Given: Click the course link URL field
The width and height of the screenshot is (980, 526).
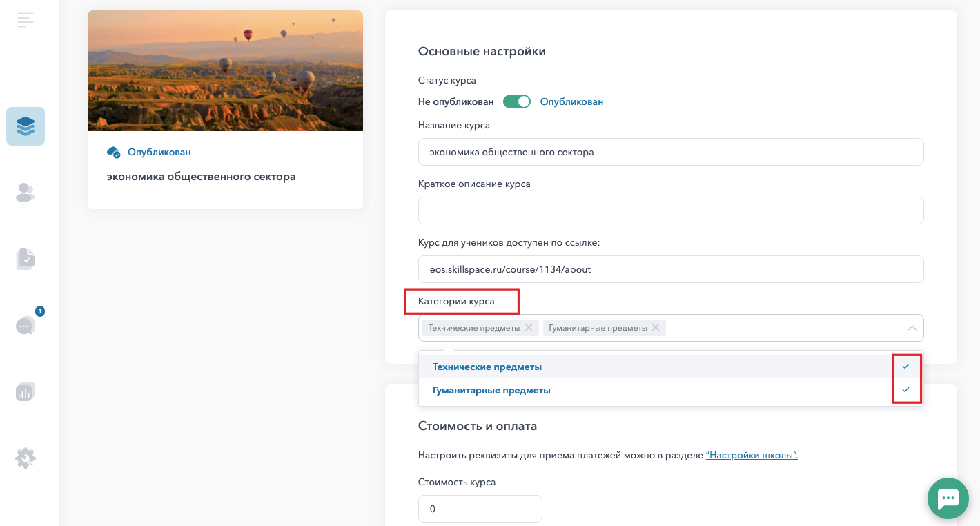Looking at the screenshot, I should 671,269.
